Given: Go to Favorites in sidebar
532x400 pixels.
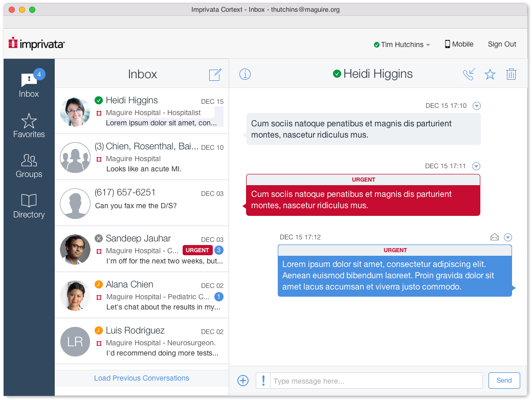Looking at the screenshot, I should point(29,126).
